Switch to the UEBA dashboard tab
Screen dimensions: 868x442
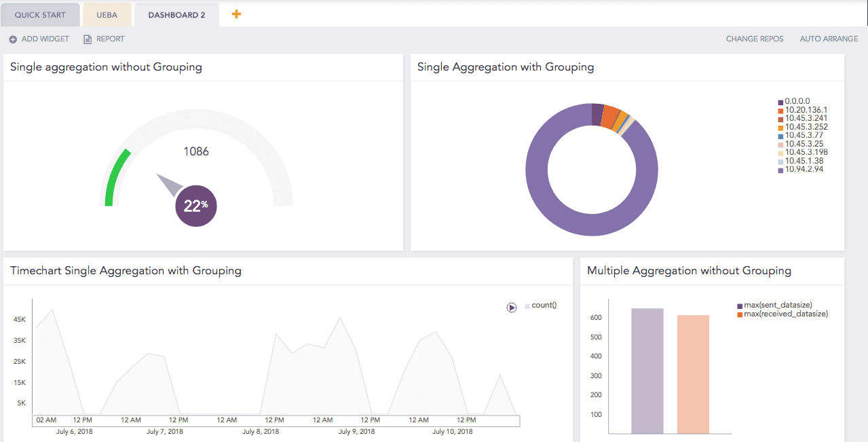(x=107, y=14)
